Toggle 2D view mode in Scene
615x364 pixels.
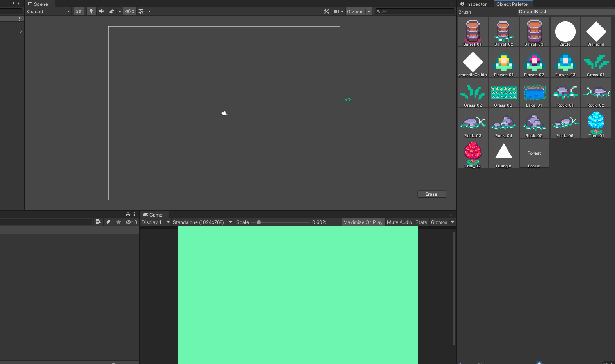click(79, 11)
